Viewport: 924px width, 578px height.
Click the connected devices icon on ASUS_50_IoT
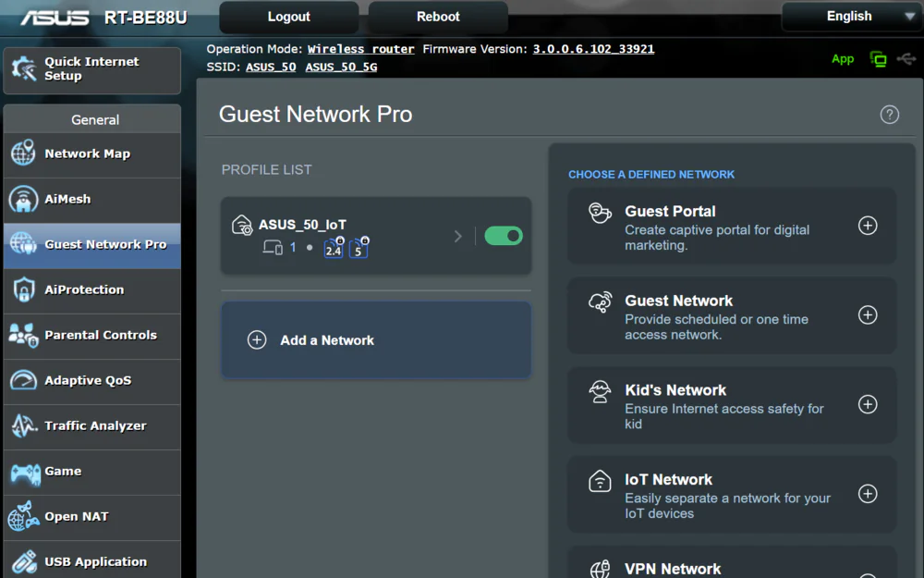[273, 248]
